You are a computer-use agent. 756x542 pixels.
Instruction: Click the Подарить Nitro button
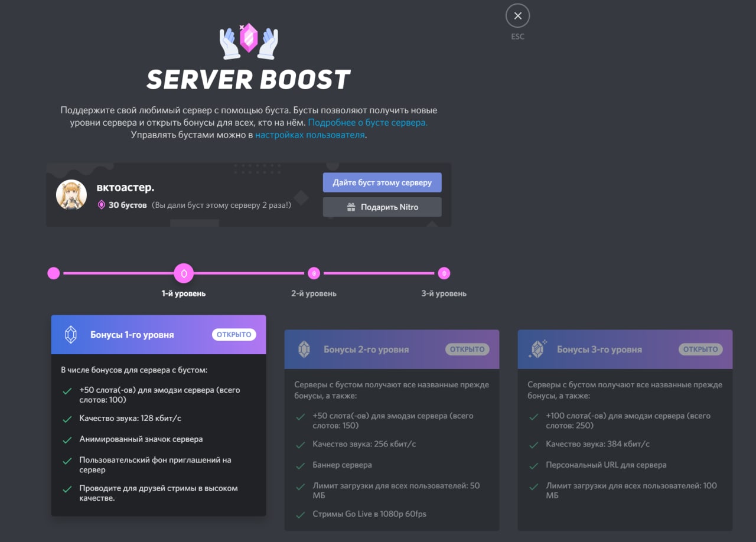pyautogui.click(x=382, y=207)
